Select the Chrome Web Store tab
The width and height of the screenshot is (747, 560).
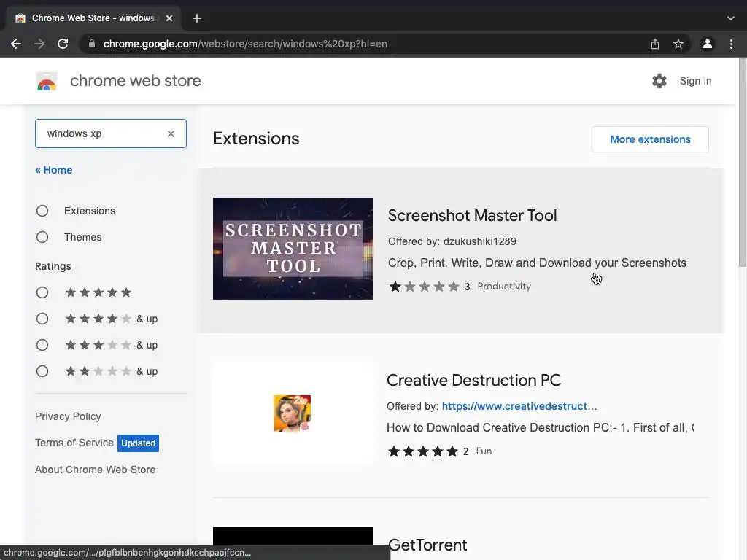93,18
